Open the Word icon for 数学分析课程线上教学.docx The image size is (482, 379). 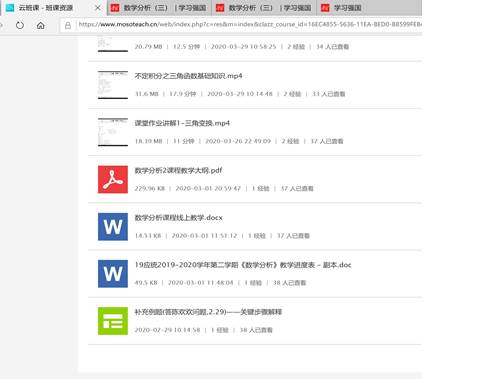[x=113, y=227]
